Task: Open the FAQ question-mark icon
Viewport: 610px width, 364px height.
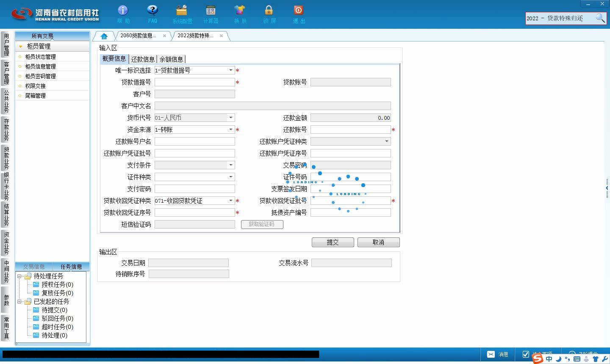Action: [x=152, y=10]
